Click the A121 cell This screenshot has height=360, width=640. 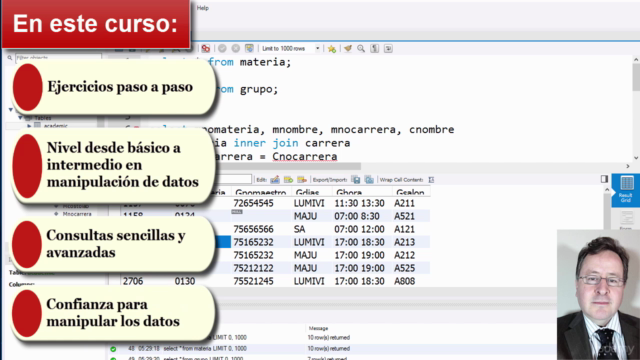pyautogui.click(x=404, y=229)
